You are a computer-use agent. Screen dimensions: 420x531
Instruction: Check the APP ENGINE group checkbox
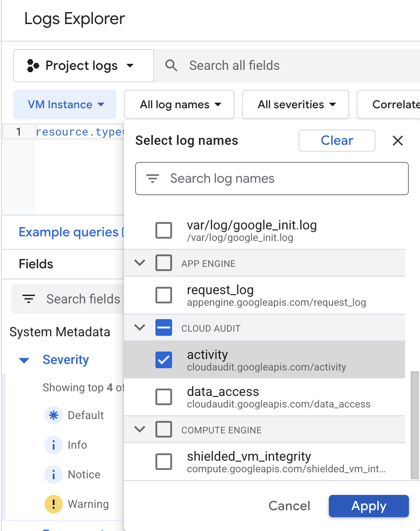[x=164, y=263]
